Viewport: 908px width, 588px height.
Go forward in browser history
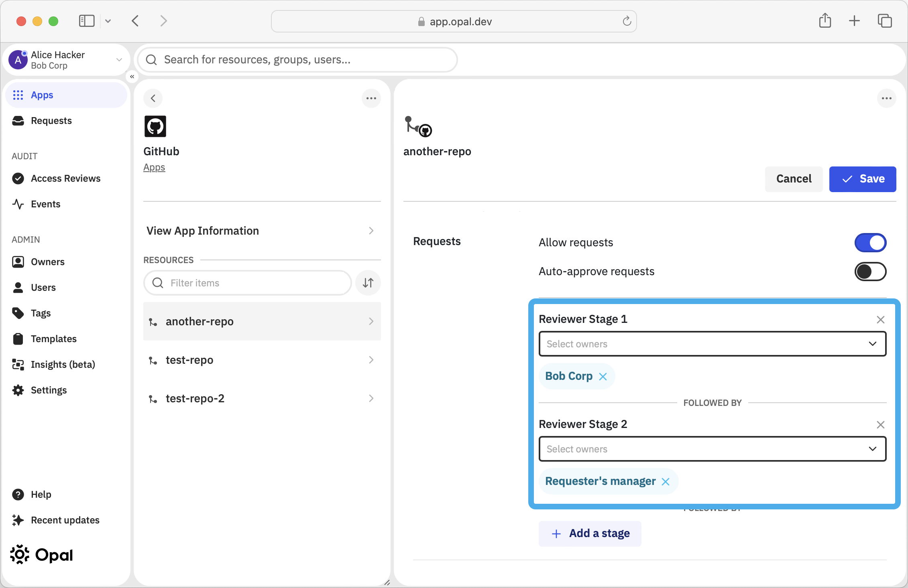coord(163,21)
